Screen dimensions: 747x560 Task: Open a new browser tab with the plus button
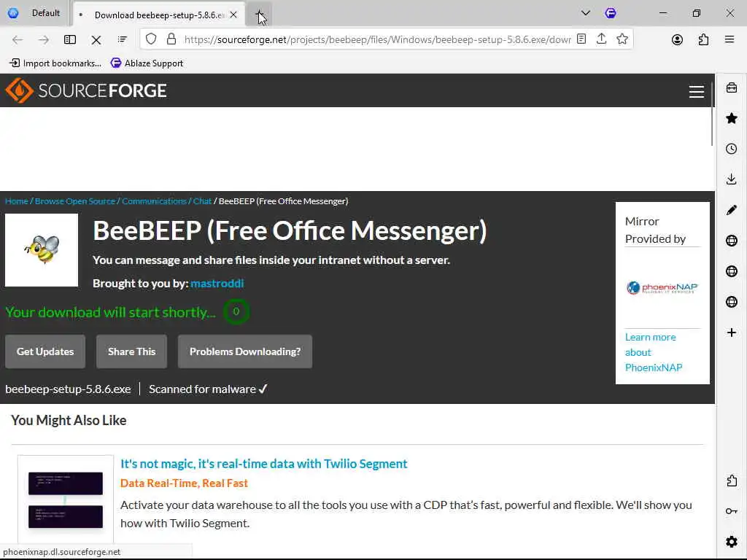(259, 15)
